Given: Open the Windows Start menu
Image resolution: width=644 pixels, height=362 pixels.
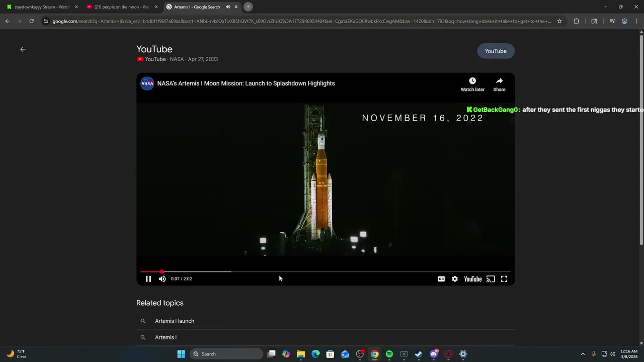Looking at the screenshot, I should tap(181, 354).
